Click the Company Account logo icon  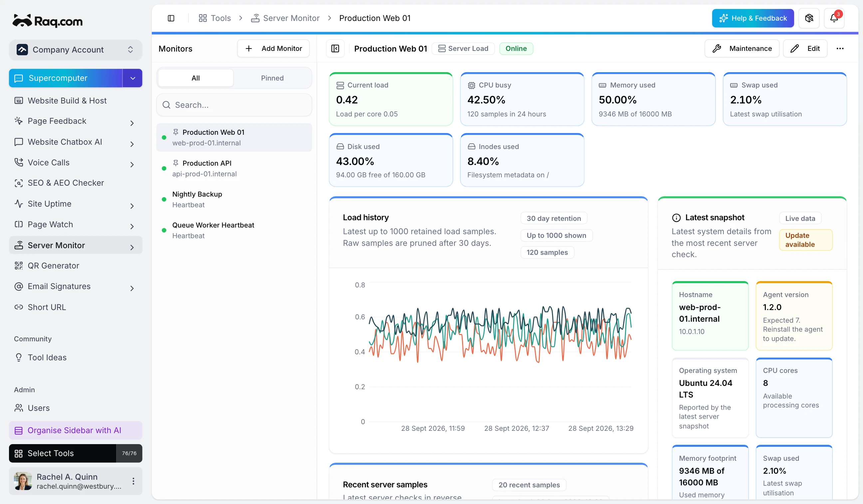click(x=22, y=50)
